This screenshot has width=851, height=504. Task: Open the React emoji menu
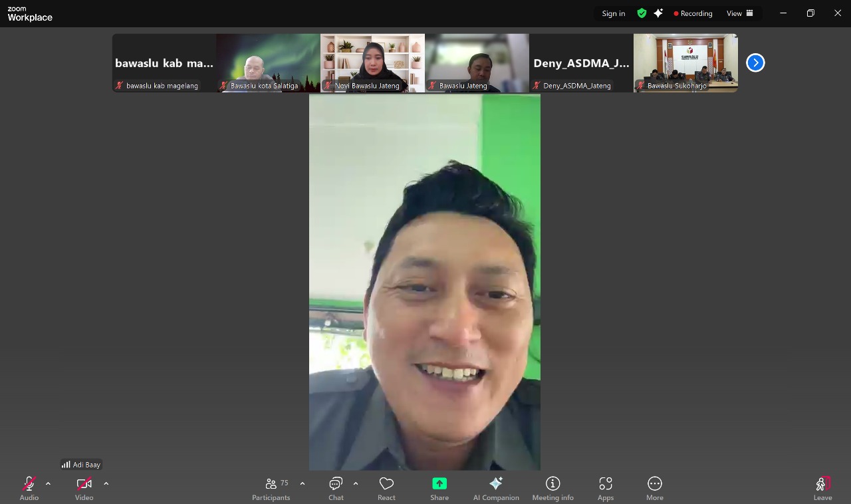point(386,487)
